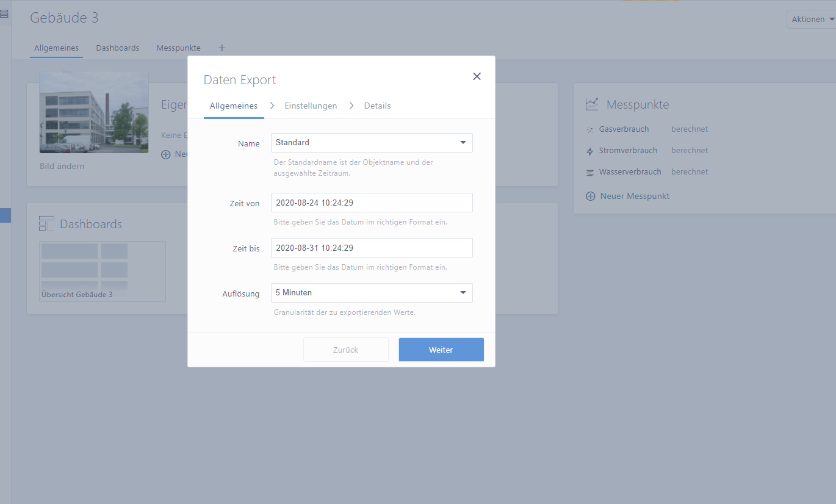Switch to the Einstellungen step tab
The width and height of the screenshot is (836, 504).
[311, 106]
